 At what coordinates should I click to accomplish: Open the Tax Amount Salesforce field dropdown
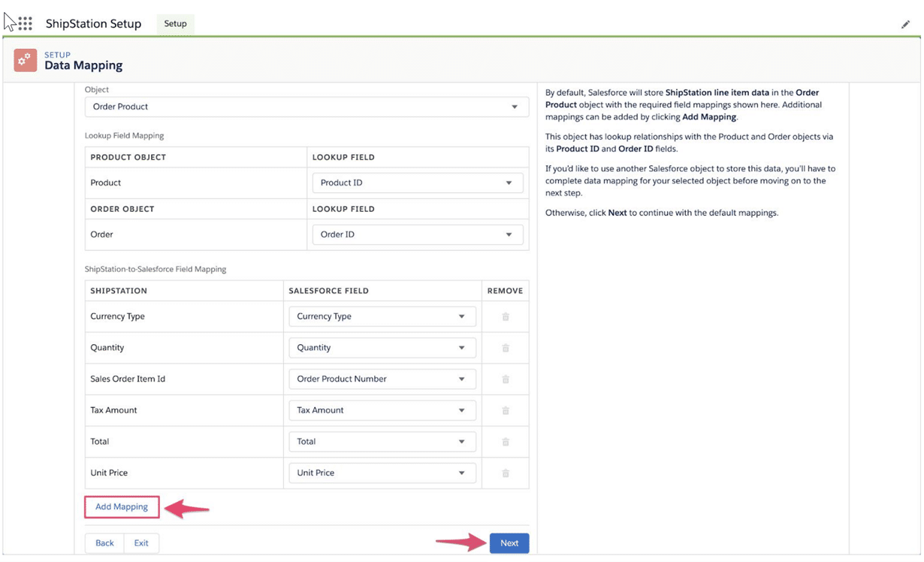[382, 410]
